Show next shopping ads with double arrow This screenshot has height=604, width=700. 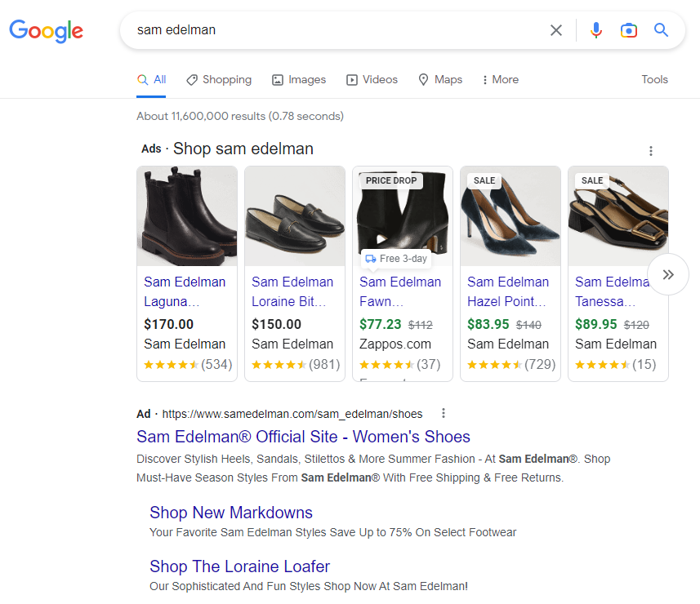[x=668, y=274]
